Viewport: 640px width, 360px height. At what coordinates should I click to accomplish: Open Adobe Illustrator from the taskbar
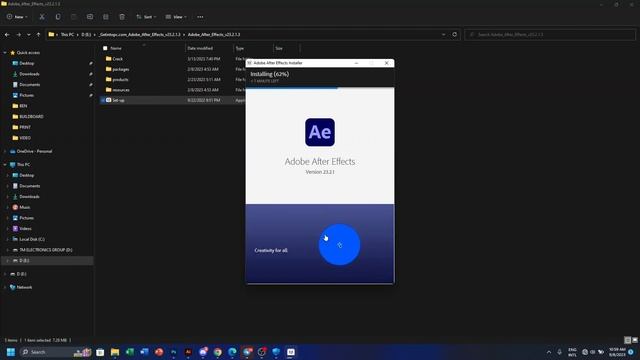tap(188, 352)
